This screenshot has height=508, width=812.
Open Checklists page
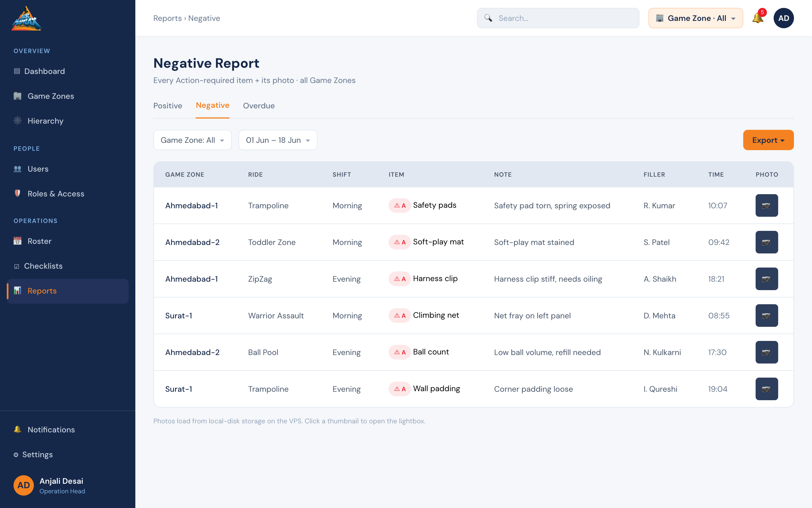(x=67, y=266)
